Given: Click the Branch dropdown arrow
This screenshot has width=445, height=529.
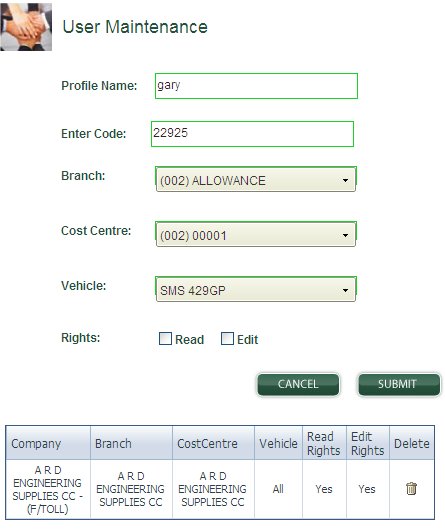Looking at the screenshot, I should coord(345,180).
